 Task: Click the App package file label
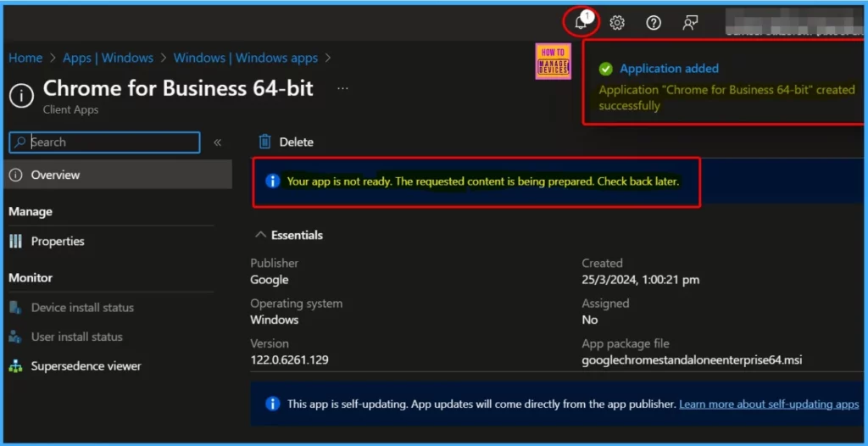pyautogui.click(x=626, y=344)
